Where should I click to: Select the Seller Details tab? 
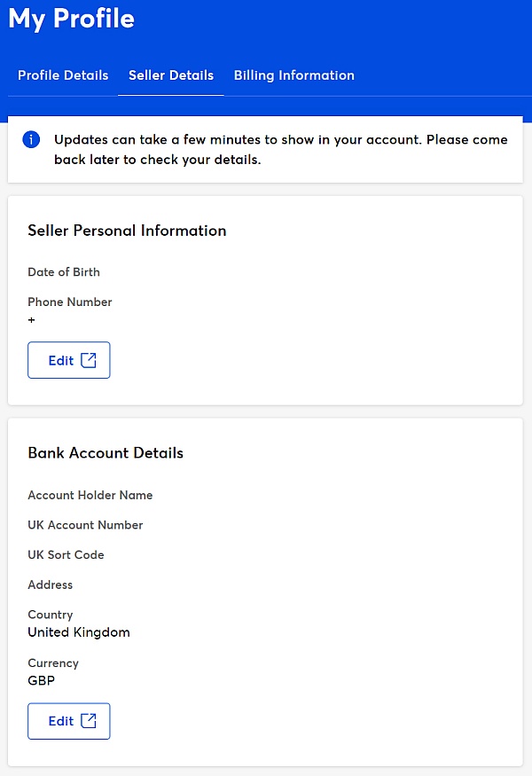[171, 75]
